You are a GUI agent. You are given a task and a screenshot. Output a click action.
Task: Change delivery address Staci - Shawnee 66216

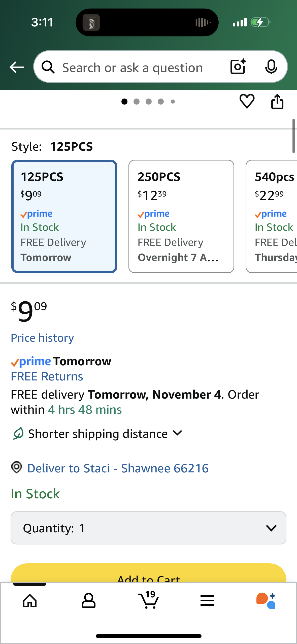pyautogui.click(x=118, y=468)
